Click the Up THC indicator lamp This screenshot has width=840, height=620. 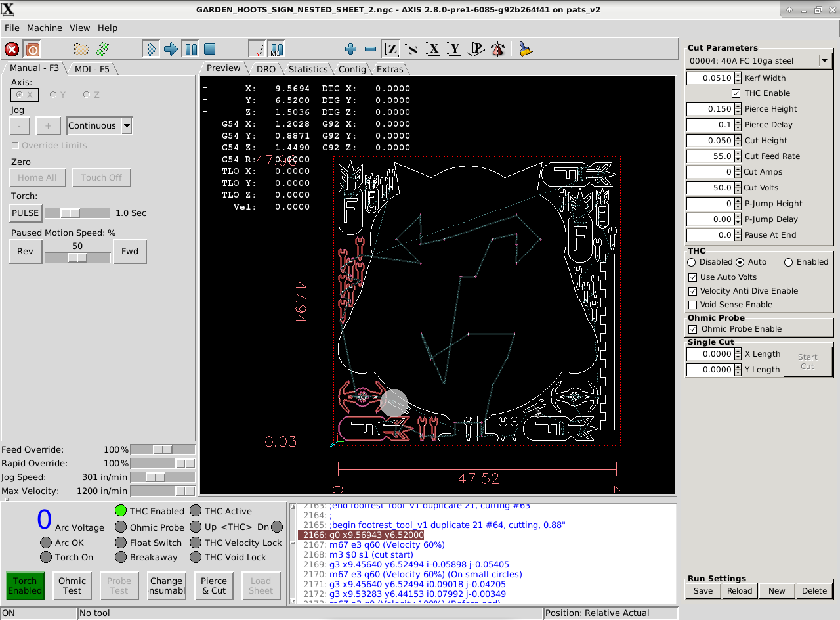[195, 527]
